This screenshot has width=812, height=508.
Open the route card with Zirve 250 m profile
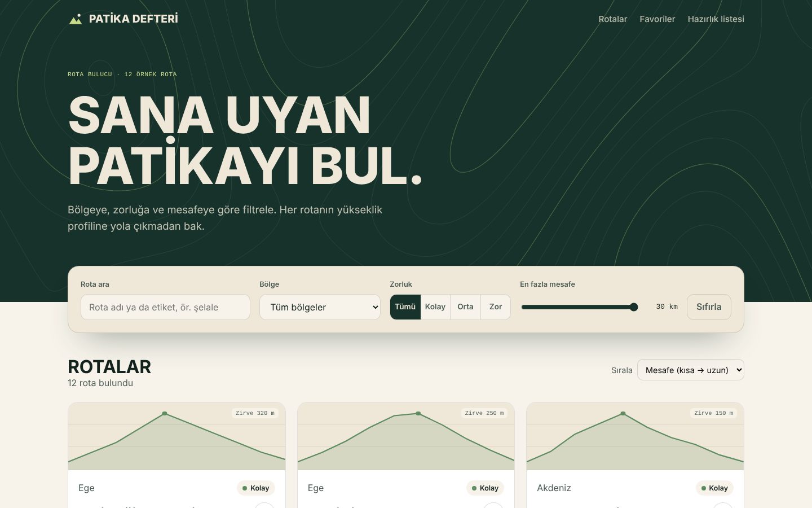tap(406, 436)
